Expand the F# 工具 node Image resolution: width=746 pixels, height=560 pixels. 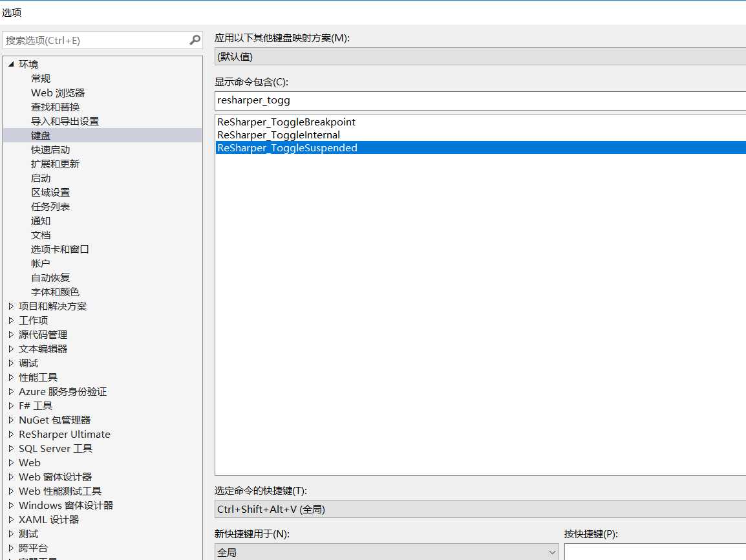[11, 406]
